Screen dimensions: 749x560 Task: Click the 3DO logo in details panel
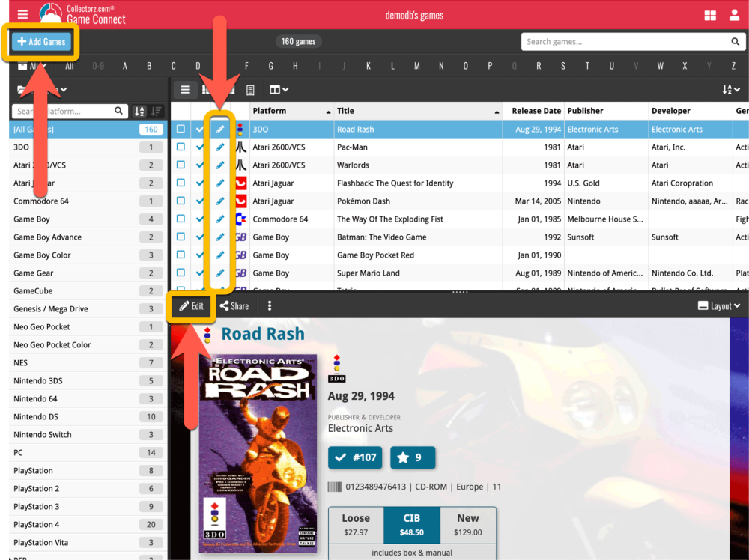coord(337,369)
